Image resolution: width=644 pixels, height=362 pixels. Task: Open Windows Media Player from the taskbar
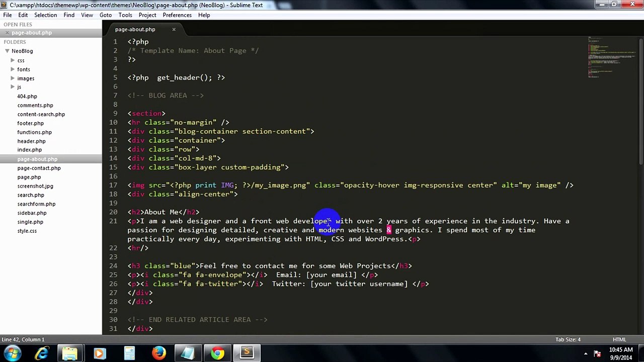point(100,353)
